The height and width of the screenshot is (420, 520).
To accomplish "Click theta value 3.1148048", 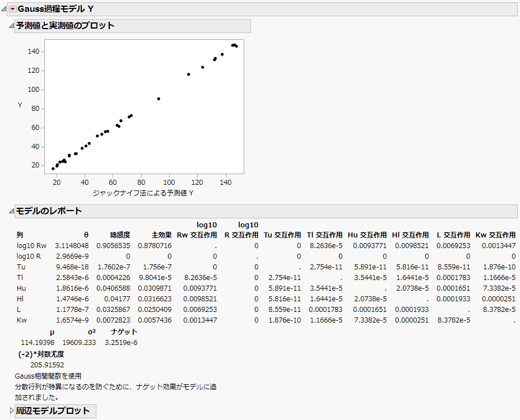I will (72, 246).
